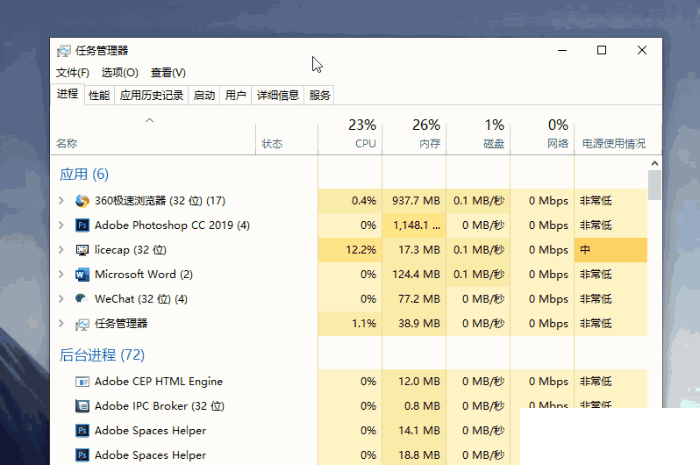Click the 937.7 MB memory cell
Screen dimensions: 700x465
point(414,201)
